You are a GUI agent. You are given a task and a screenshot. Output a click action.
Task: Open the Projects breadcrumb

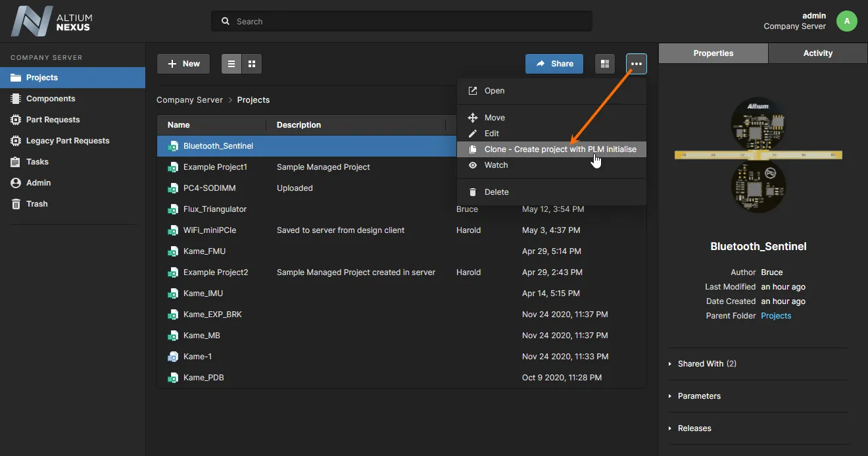pyautogui.click(x=253, y=100)
